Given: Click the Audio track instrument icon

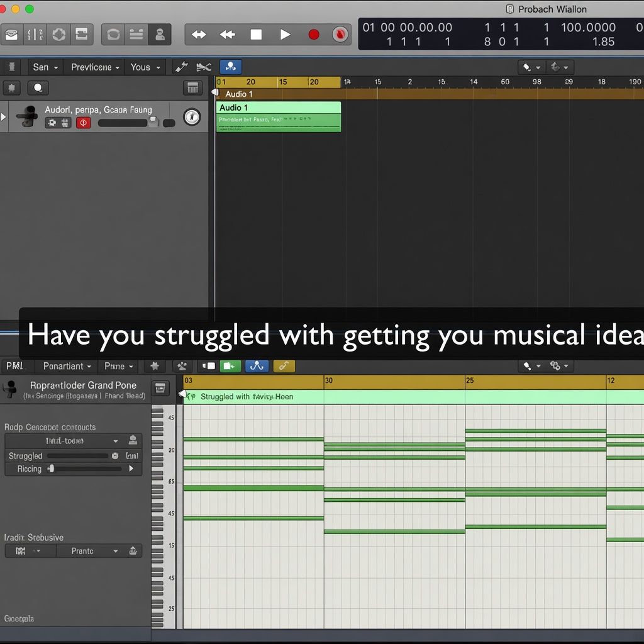Looking at the screenshot, I should (27, 116).
